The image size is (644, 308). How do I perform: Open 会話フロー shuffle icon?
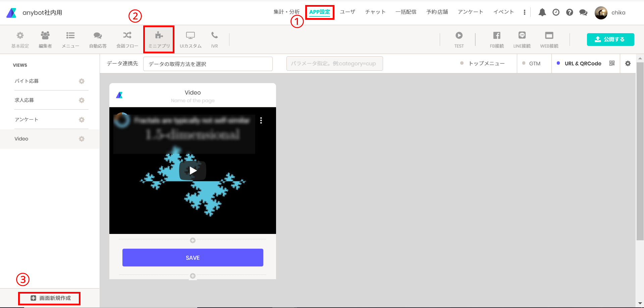click(127, 35)
